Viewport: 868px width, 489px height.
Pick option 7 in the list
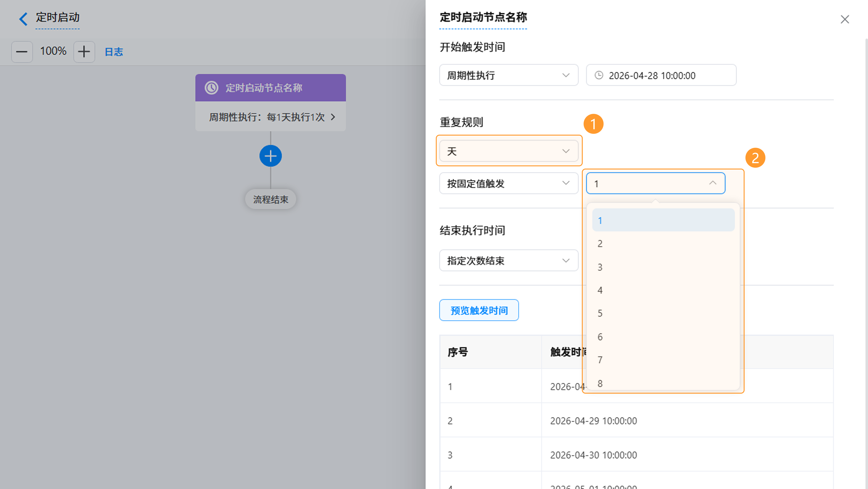tap(663, 360)
